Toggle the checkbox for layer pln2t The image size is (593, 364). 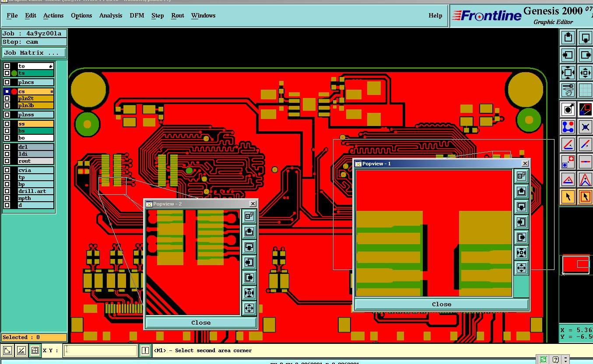tap(7, 98)
